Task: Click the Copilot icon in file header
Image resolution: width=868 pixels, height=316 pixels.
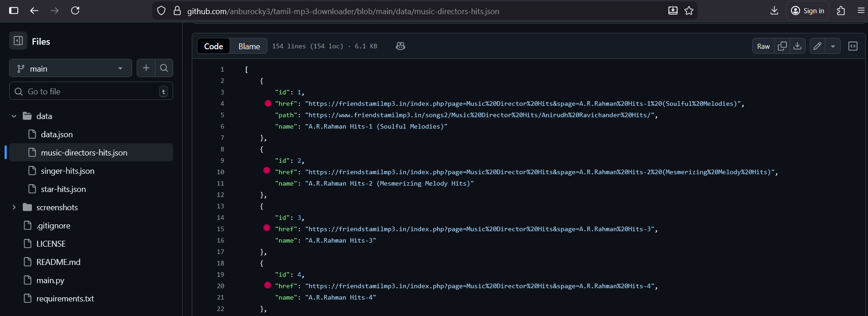Action: click(x=401, y=46)
